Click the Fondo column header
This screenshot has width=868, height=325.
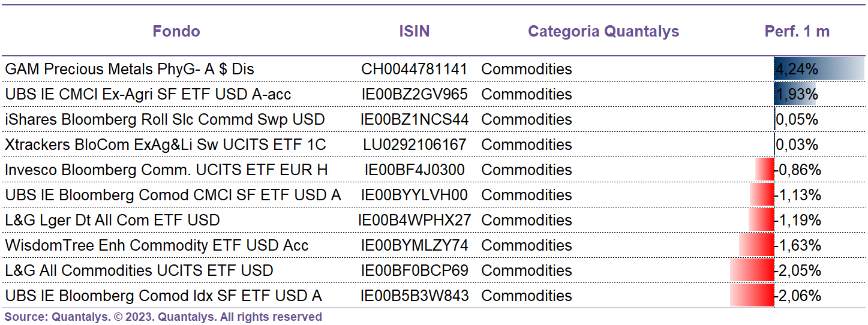point(176,31)
